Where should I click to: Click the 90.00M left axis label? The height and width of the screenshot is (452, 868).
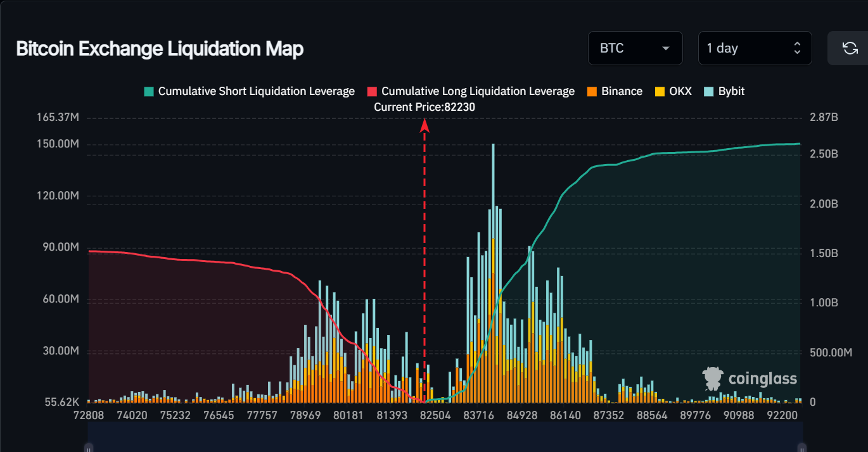pyautogui.click(x=60, y=247)
